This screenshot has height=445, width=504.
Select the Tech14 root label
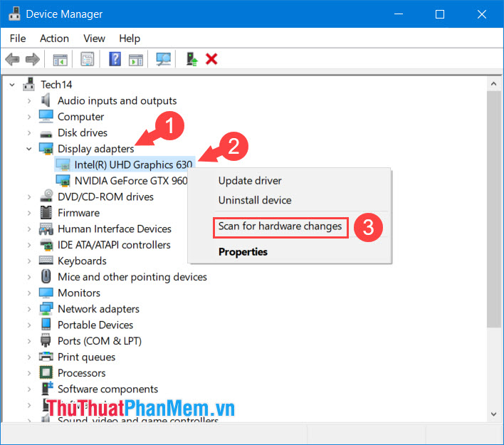[x=56, y=85]
